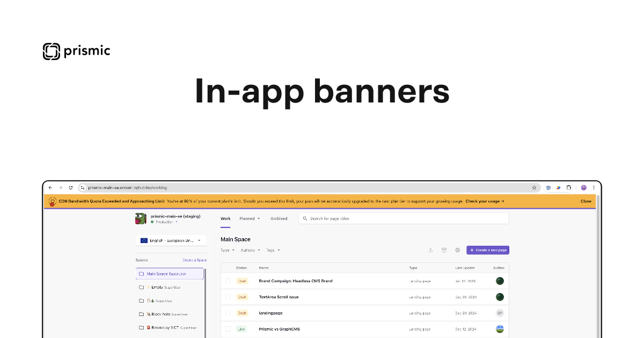
Task: Click the archive icon above the page list
Action: [444, 250]
